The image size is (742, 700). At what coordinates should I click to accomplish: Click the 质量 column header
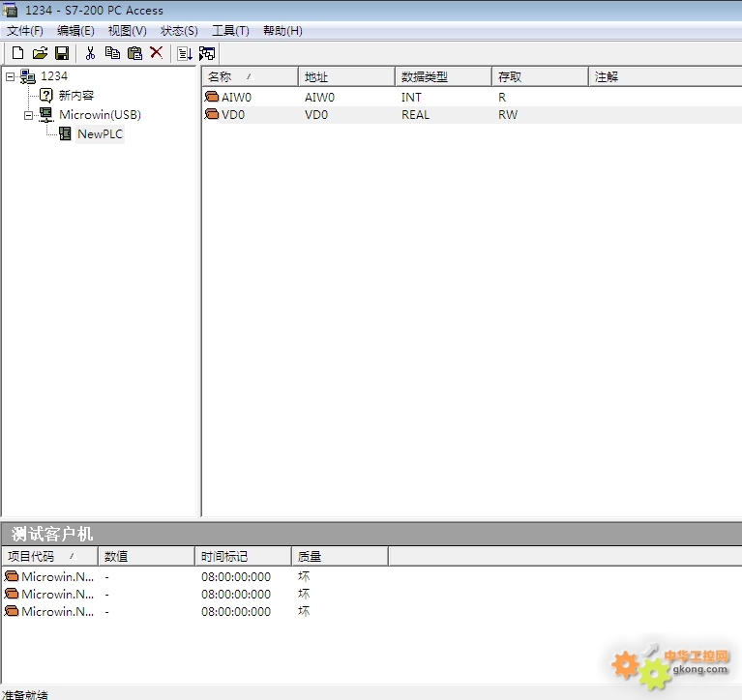[x=340, y=556]
